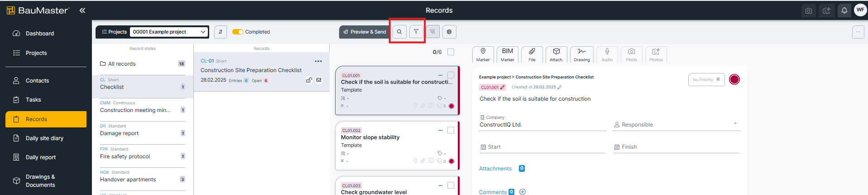Open three-dot menu on CL01.001 card

[x=441, y=75]
